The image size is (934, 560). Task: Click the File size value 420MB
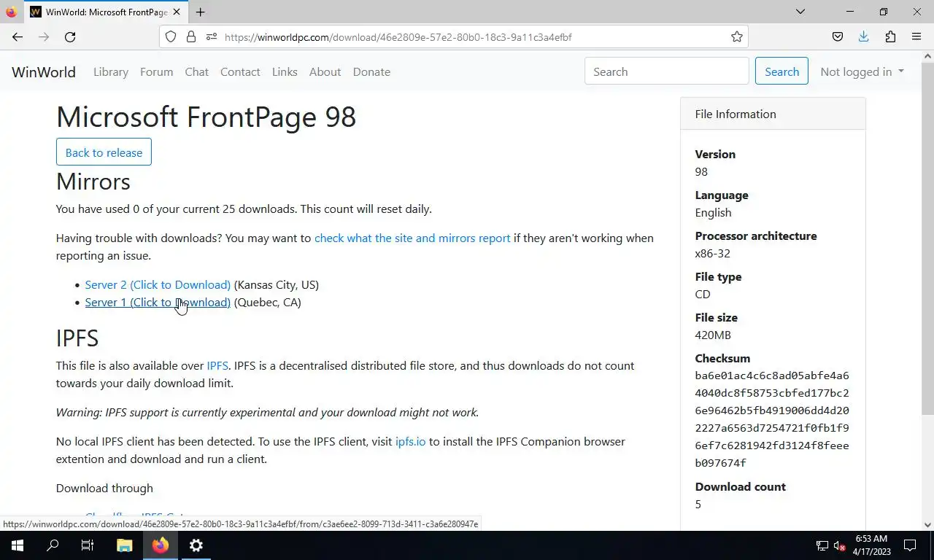coord(713,335)
